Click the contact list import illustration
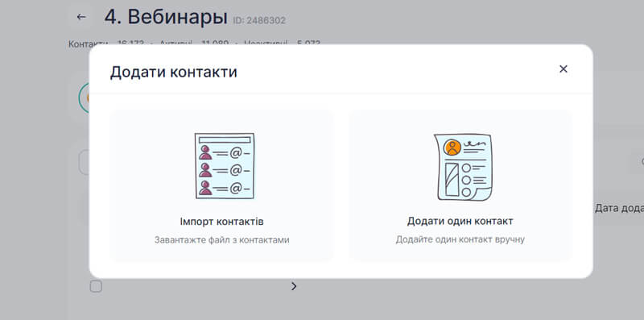 (225, 166)
